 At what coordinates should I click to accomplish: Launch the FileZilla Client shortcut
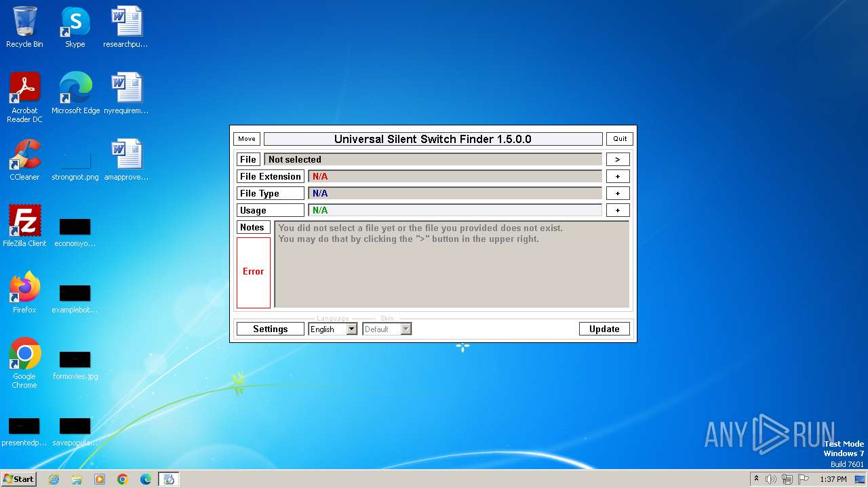24,226
